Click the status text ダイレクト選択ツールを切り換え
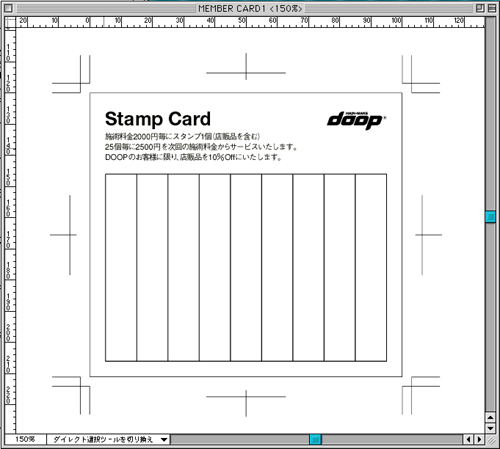Viewport: 500px width, 449px height. click(103, 440)
